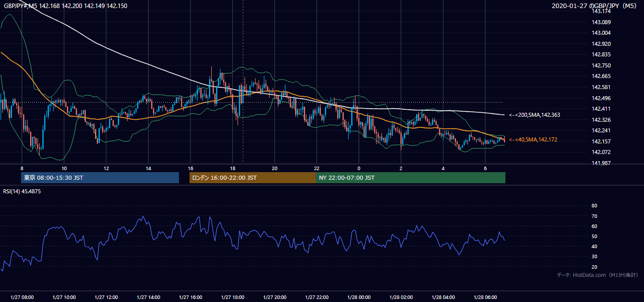Click the 1/27 18:00 bottom time label
Screen dimensions: 644x302
(x=232, y=297)
